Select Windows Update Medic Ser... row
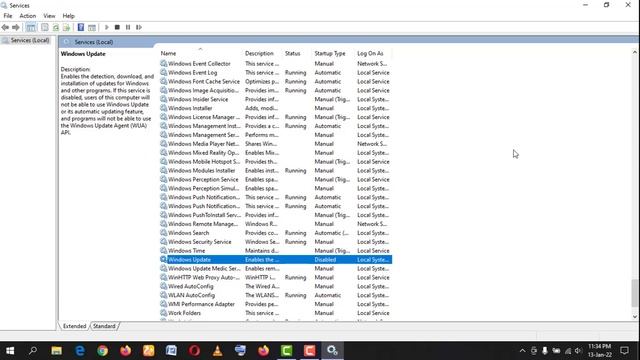This screenshot has width=640, height=360. click(276, 269)
